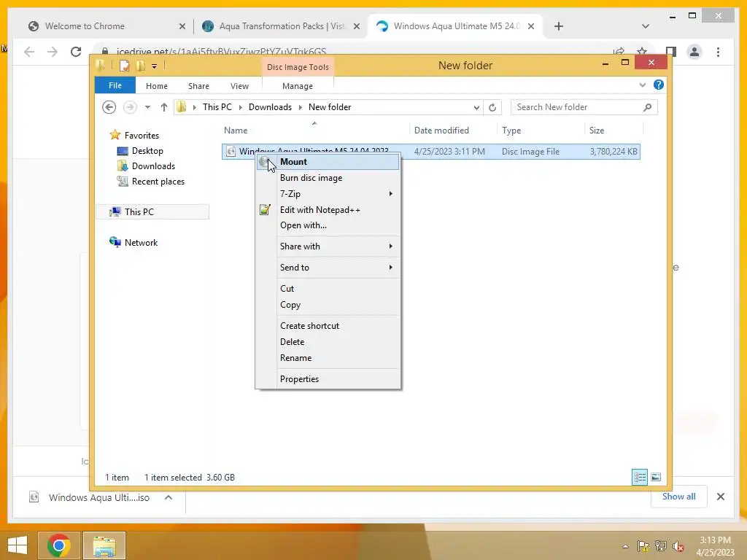Image resolution: width=747 pixels, height=560 pixels.
Task: Open the File ribbon tab
Action: coord(115,86)
